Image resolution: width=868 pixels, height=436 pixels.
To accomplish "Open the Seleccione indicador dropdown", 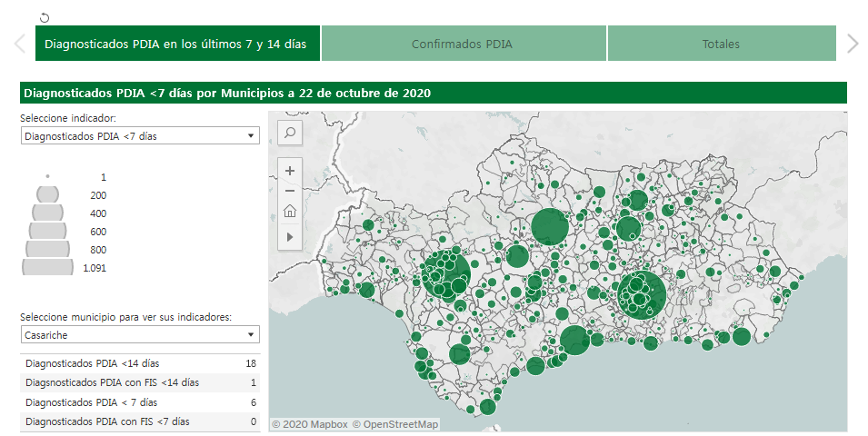I will [140, 135].
